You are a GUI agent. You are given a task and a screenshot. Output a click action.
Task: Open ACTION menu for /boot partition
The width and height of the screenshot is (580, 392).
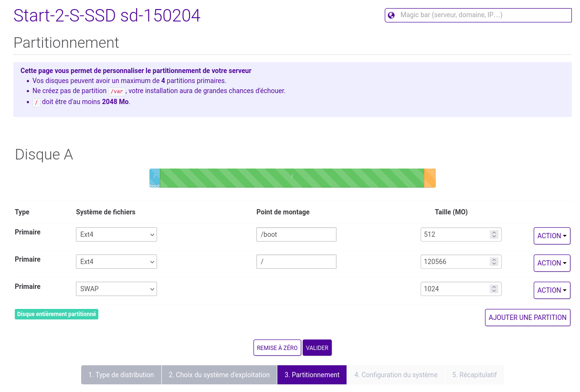coord(552,236)
